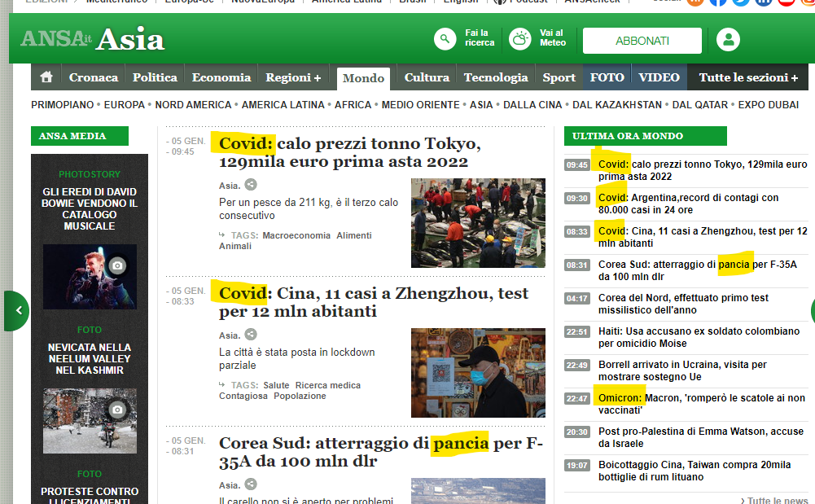Click the Animali tag

(x=235, y=246)
